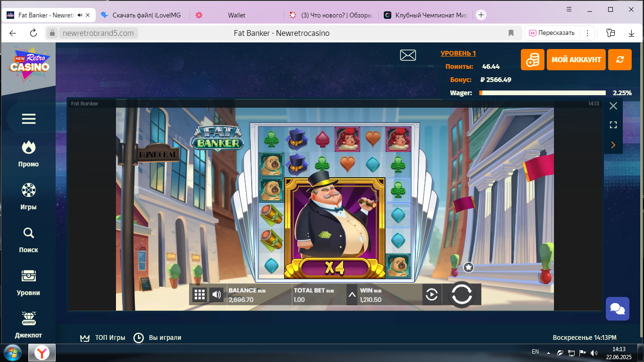The image size is (644, 362).
Task: Close the Fat Banker browser tab
Action: [x=88, y=15]
